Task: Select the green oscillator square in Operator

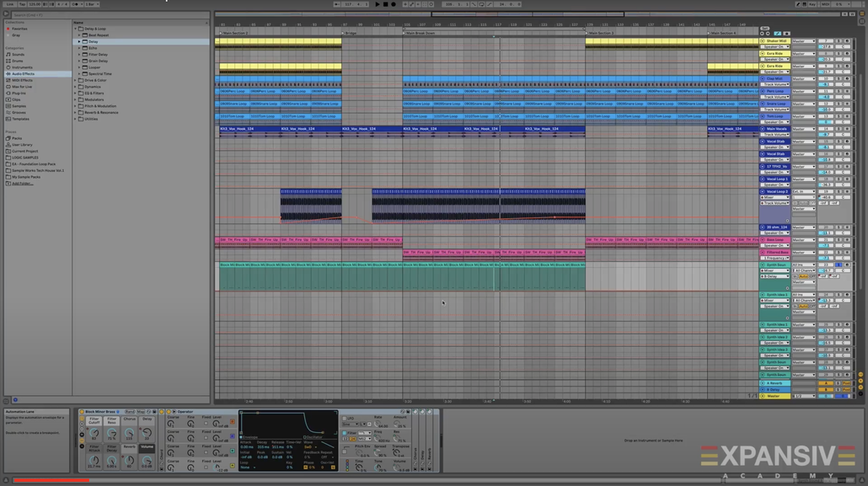Action: coord(232,451)
